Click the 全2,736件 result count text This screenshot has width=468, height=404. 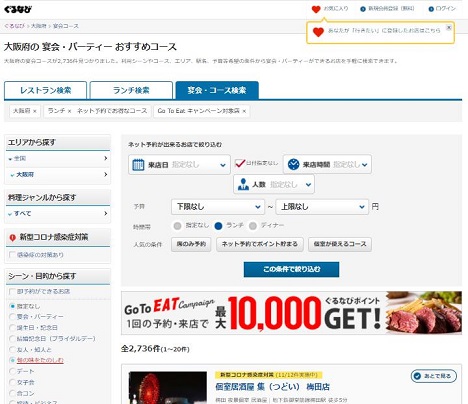tap(141, 349)
